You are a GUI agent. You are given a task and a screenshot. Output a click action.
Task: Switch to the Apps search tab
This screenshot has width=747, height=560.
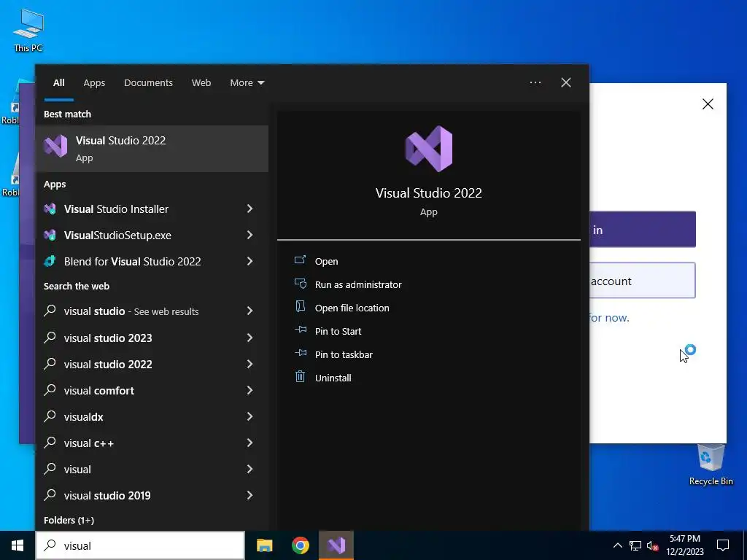coord(94,82)
